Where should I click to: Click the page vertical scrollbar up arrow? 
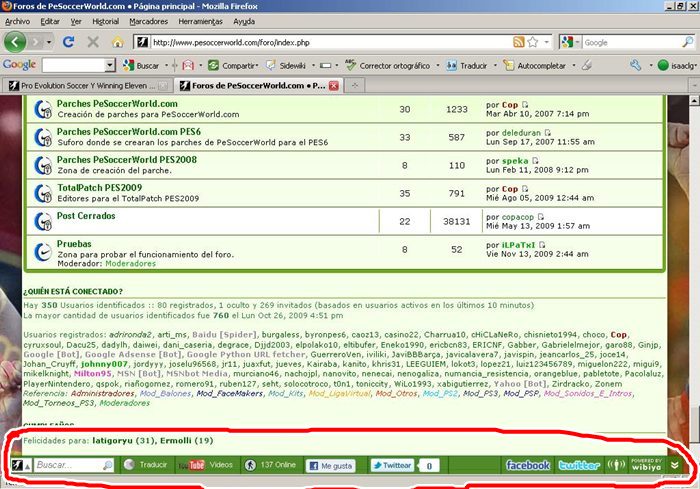click(x=694, y=101)
